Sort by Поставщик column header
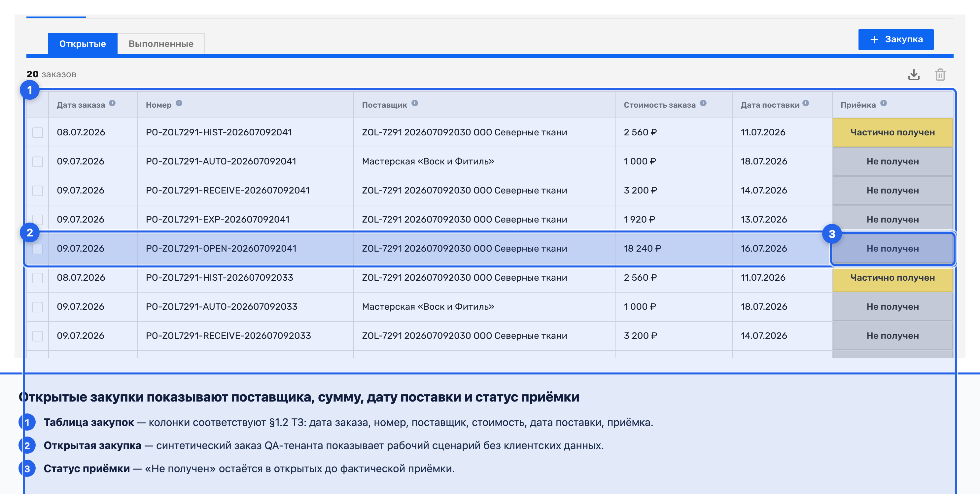 pos(384,105)
